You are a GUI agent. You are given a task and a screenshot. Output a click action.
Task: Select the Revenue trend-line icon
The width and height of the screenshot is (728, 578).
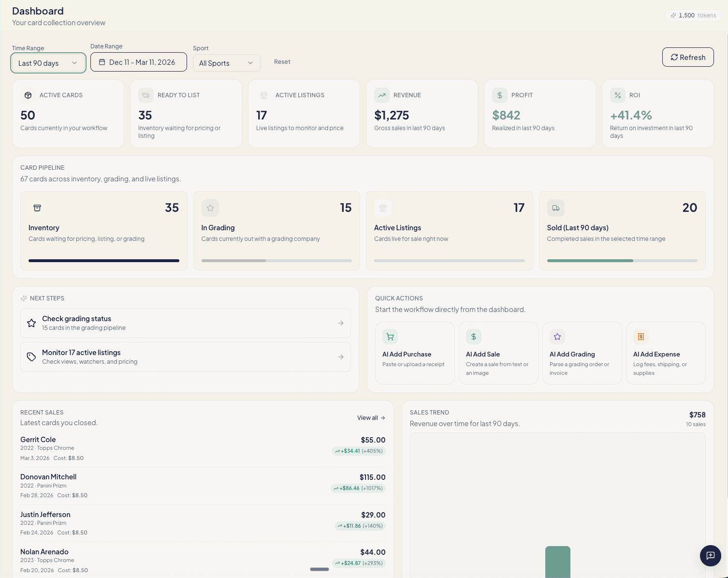pos(381,95)
